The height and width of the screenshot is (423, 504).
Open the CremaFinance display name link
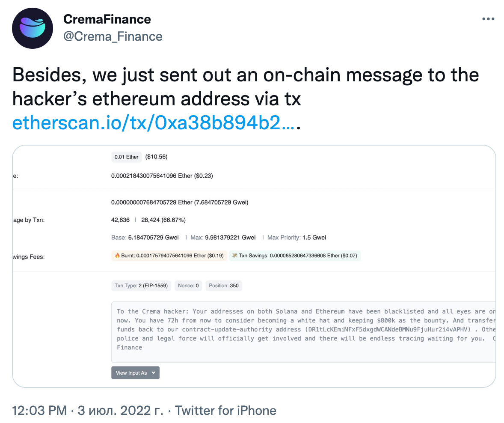tap(107, 19)
